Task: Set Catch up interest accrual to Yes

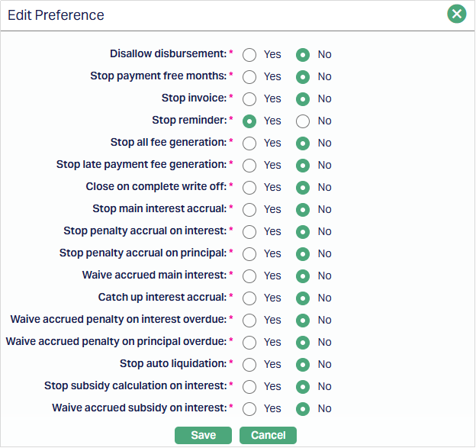Action: [249, 298]
